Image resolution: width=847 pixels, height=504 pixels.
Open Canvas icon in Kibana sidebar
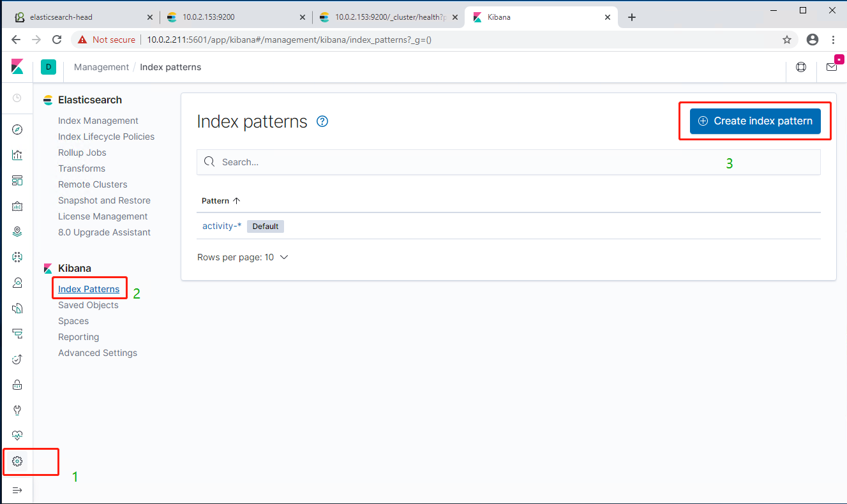click(x=17, y=206)
